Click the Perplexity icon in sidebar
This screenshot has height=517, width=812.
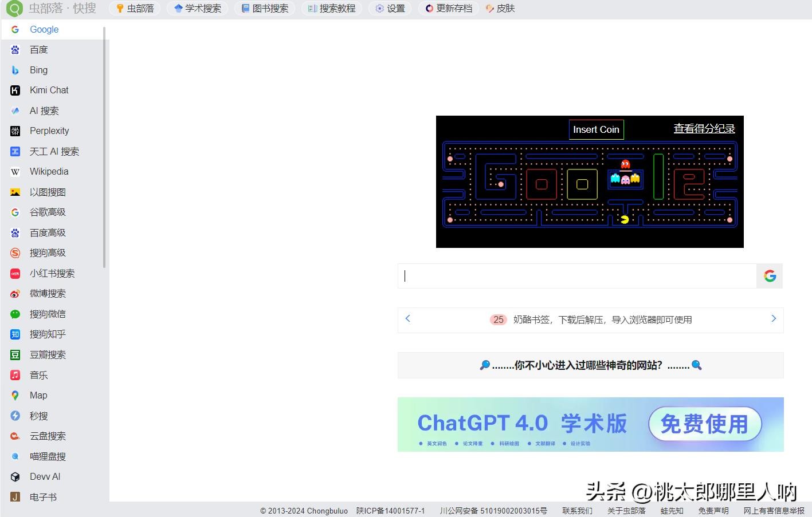pos(15,131)
